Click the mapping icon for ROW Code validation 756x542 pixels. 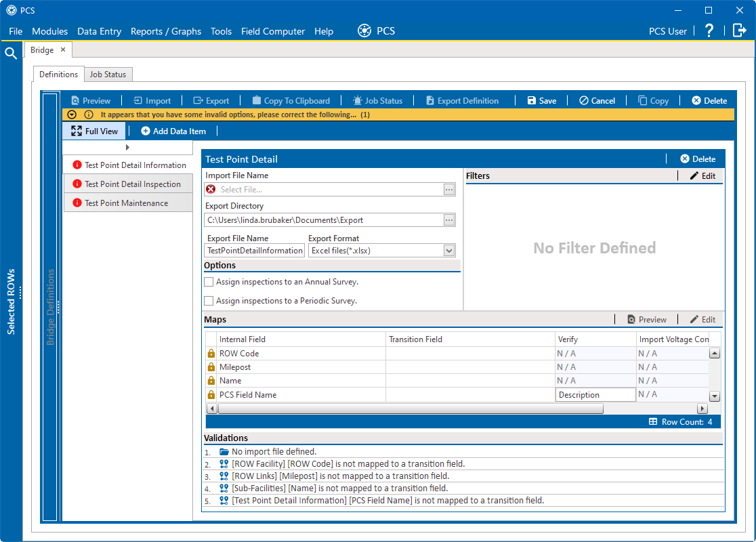224,464
